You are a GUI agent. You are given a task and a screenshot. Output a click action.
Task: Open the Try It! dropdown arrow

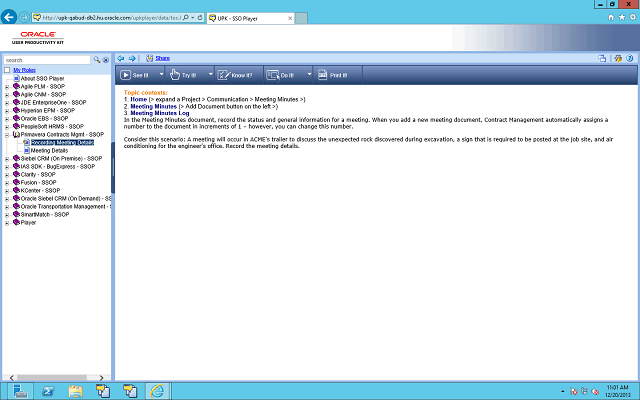click(208, 75)
